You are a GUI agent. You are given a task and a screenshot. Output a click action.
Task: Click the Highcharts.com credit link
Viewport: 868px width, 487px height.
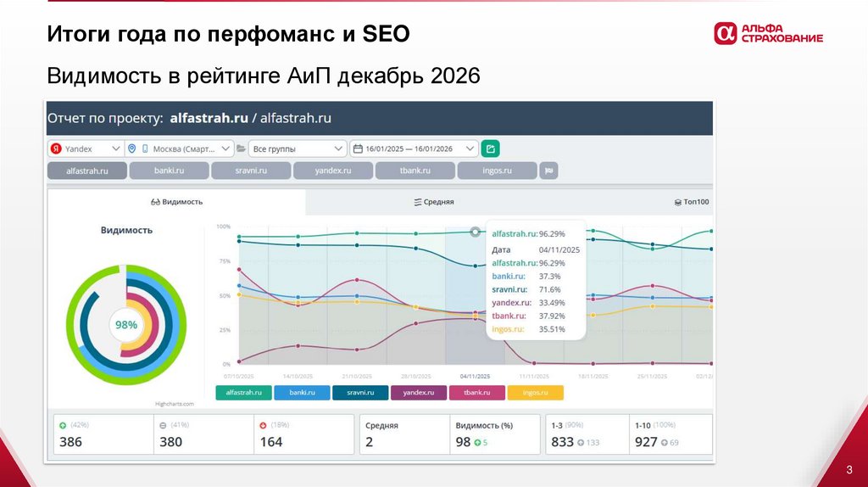pyautogui.click(x=175, y=404)
